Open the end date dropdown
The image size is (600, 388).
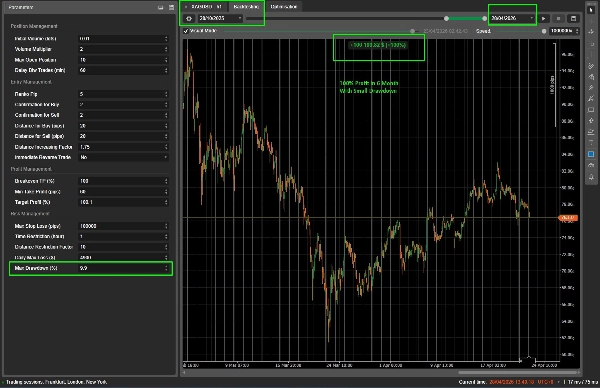point(512,18)
